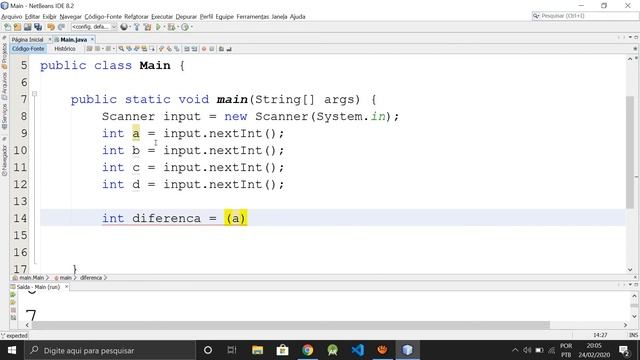The height and width of the screenshot is (360, 640).
Task: Click the Uncomment lines editor icon
Action: 229,49
